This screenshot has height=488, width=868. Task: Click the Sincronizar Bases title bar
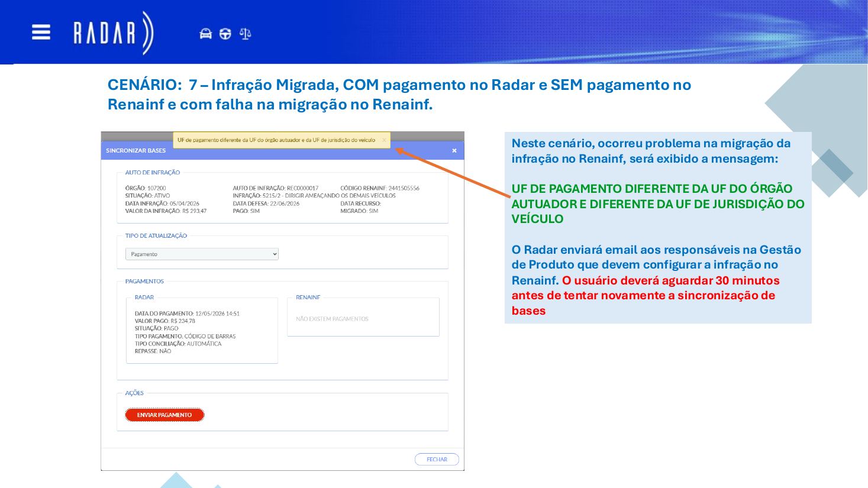pos(282,151)
